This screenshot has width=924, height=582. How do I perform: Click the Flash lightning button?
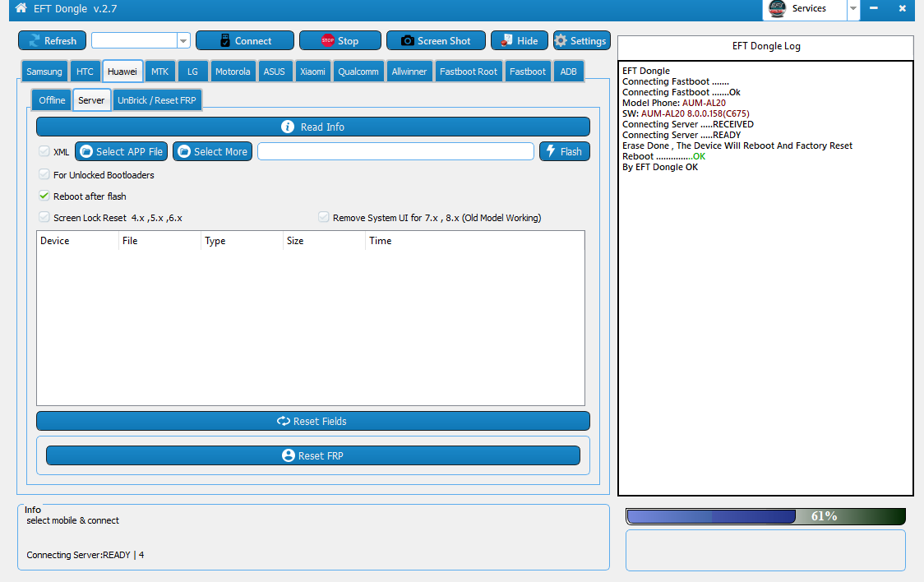click(564, 151)
